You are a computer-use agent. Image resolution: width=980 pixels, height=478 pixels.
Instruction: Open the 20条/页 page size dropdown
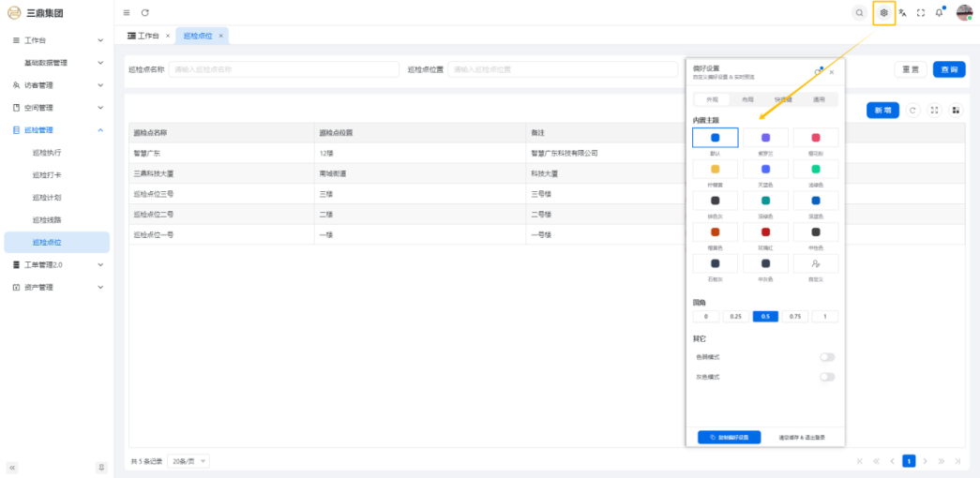pos(190,461)
